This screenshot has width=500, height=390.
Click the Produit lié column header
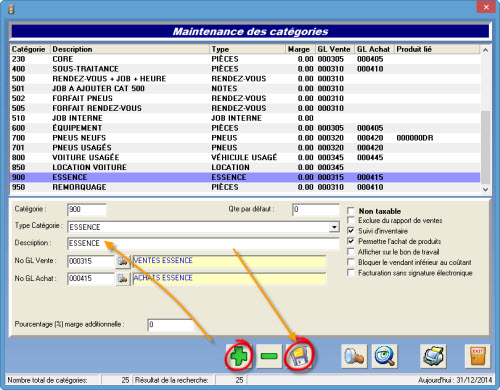437,49
